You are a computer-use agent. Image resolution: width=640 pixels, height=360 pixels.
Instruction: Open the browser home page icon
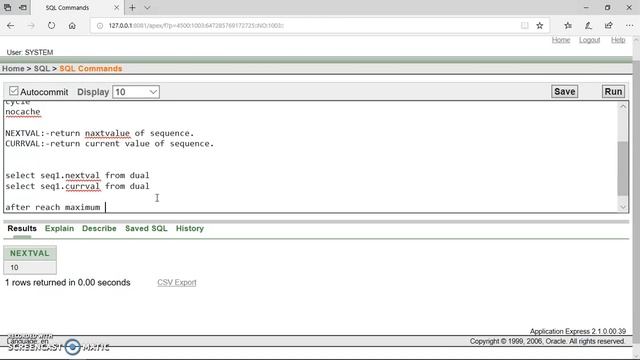coord(72,26)
